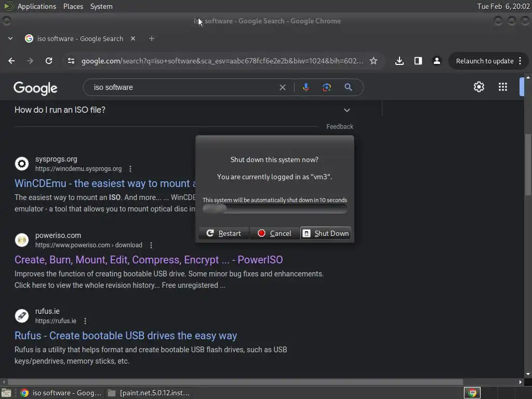Click the clock Tue Feb 6, 20:02
The image size is (532, 399).
[503, 6]
